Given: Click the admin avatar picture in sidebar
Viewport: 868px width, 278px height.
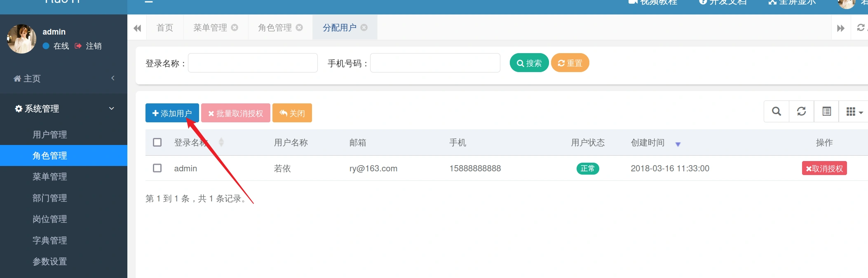Looking at the screenshot, I should pyautogui.click(x=21, y=39).
